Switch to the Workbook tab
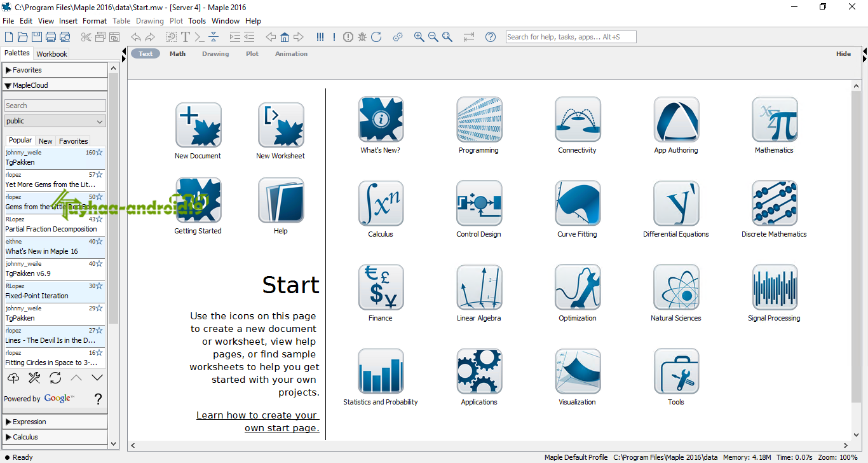The height and width of the screenshot is (463, 868). point(51,54)
